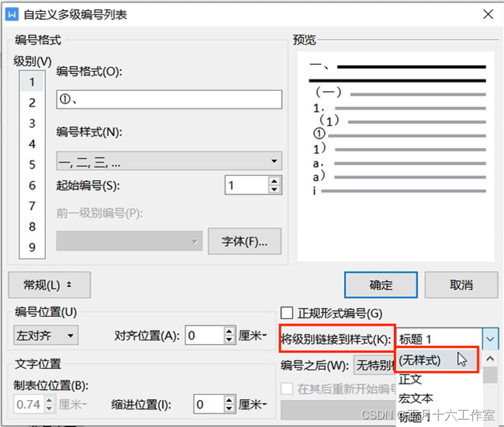Screen dimensions: 504x427
Task: Collapse the 常规(L) options toggle
Action: point(49,285)
